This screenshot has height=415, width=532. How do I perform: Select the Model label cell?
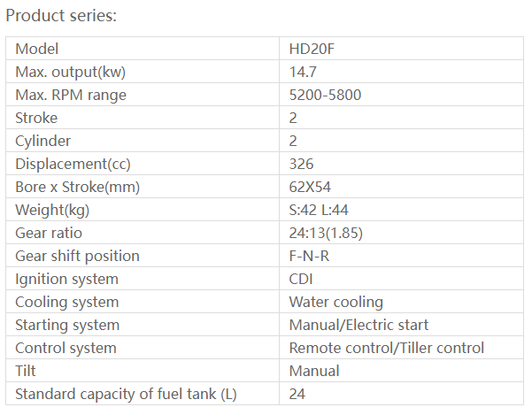point(37,49)
